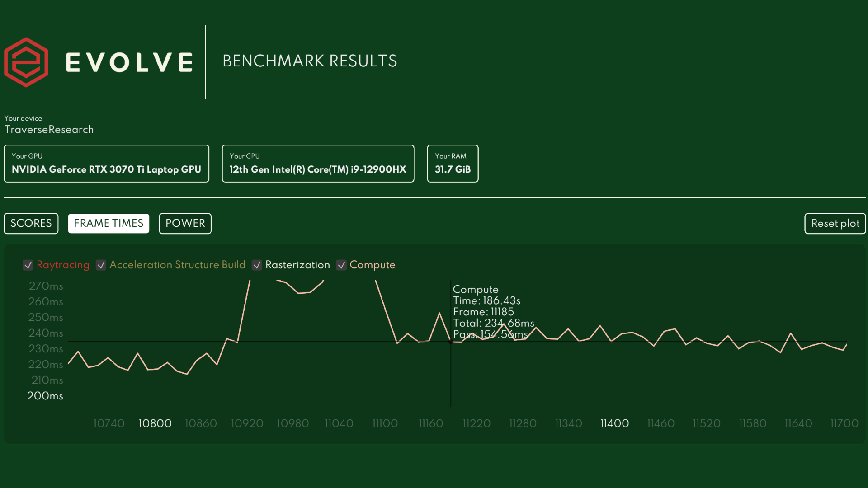Click the 11400 x-axis frame label
The width and height of the screenshot is (868, 488).
point(614,424)
